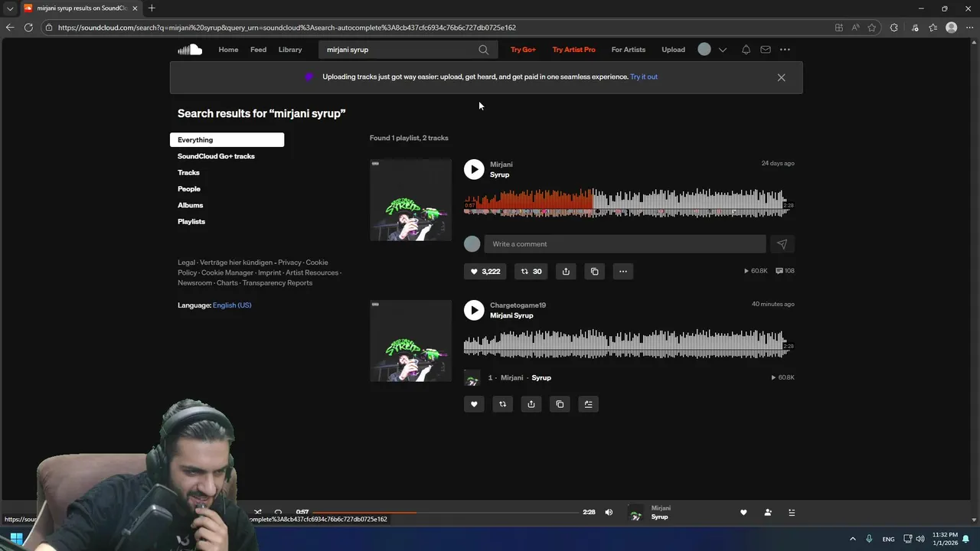
Task: Open the Library page
Action: pyautogui.click(x=290, y=50)
